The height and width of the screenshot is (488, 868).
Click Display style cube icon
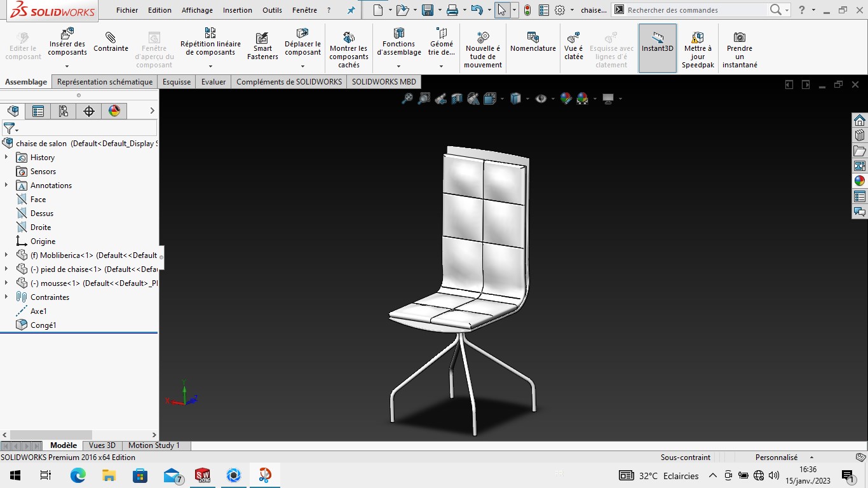click(x=515, y=98)
